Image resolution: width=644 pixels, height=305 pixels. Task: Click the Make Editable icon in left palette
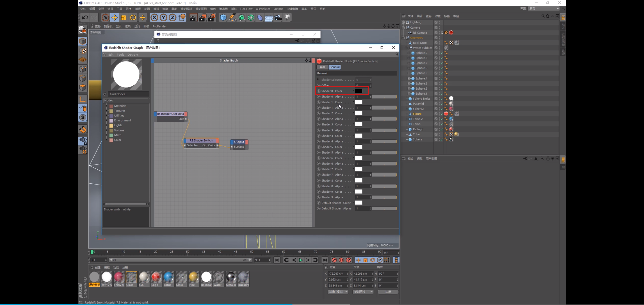83,30
